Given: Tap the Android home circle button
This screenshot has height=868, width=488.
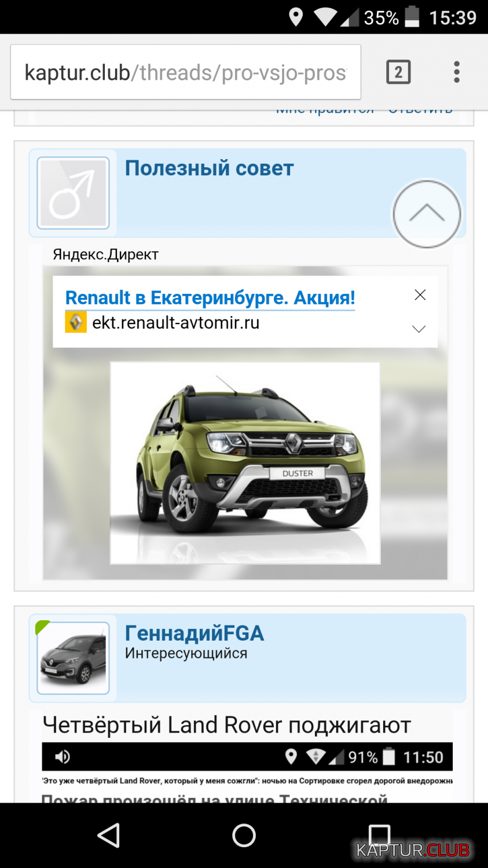Looking at the screenshot, I should (244, 836).
